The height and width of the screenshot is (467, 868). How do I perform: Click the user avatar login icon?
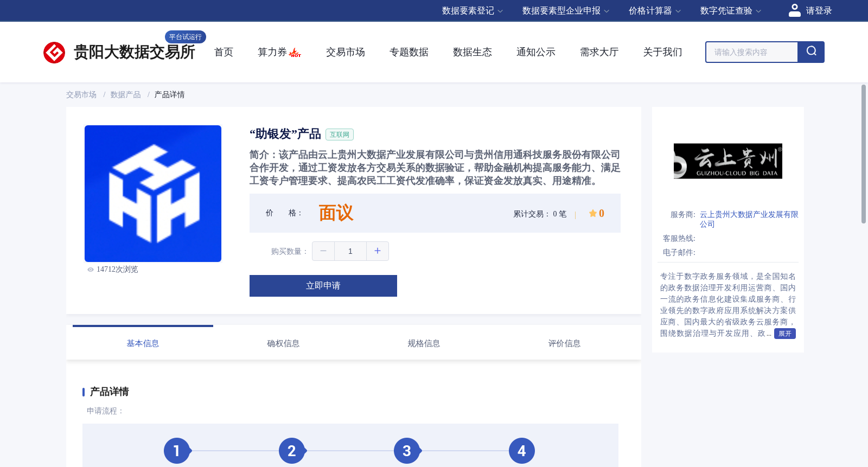tap(794, 10)
